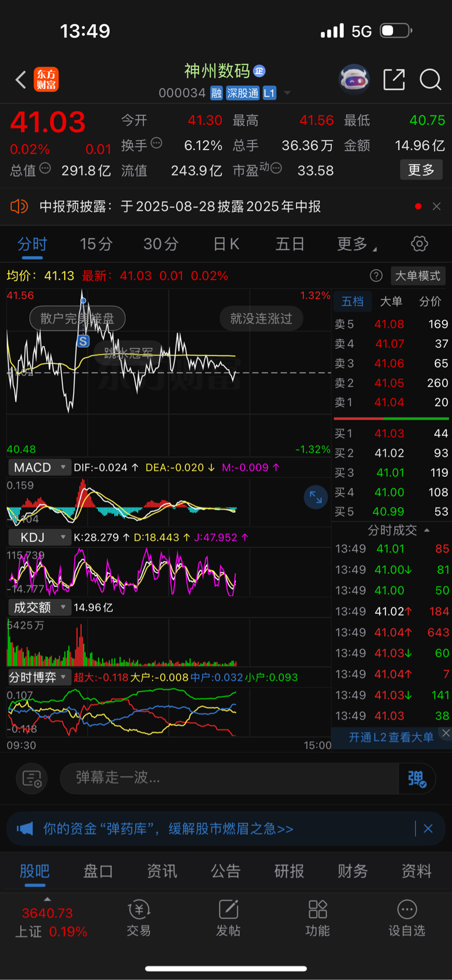
Task: Switch to the 分价 tab
Action: (430, 301)
